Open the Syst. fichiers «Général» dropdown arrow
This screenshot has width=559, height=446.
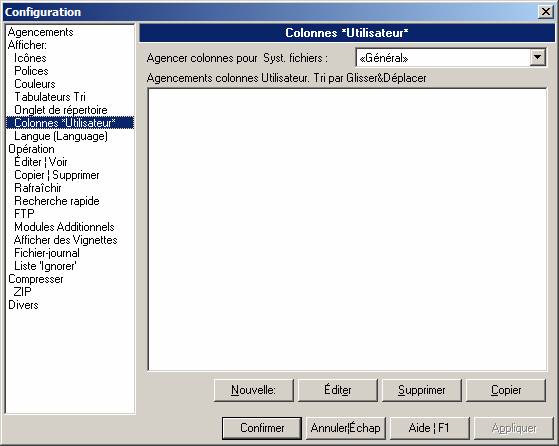pos(538,57)
